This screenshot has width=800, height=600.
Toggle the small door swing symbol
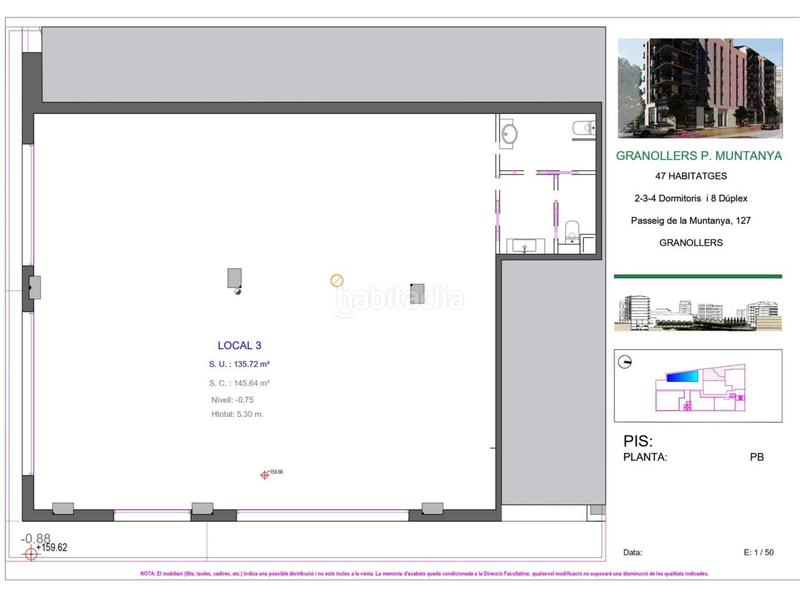coord(238,292)
